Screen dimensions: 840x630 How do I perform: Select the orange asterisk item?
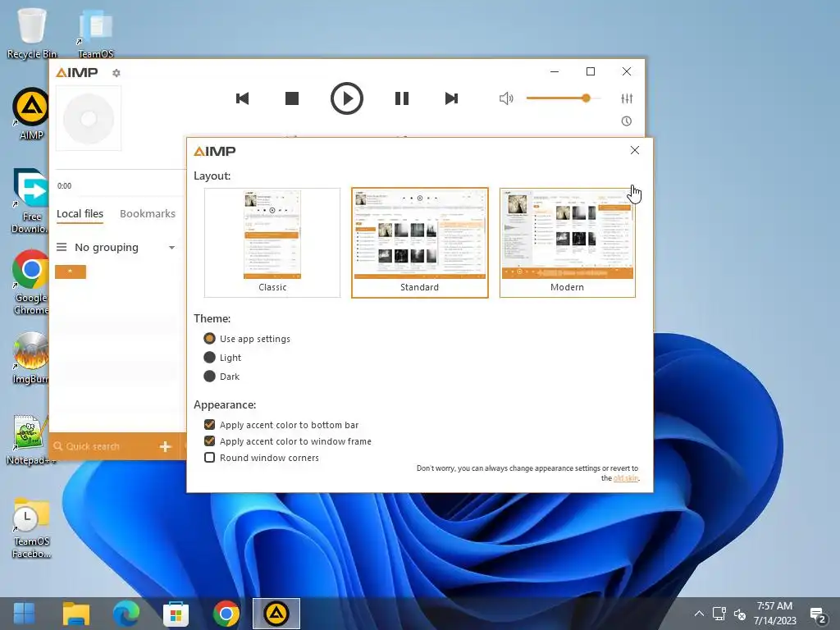pos(71,272)
